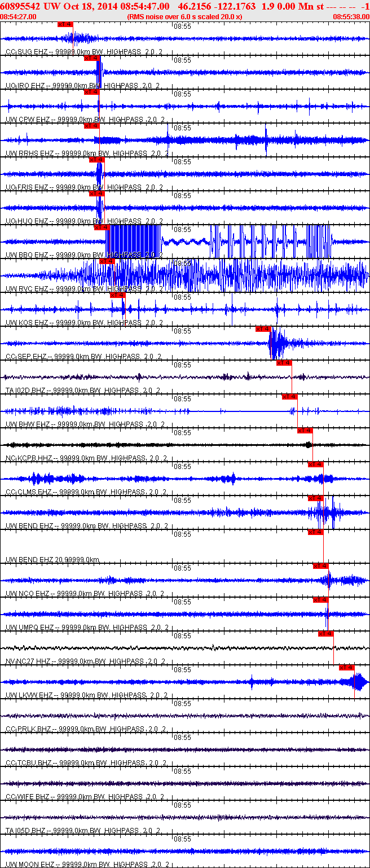The height and width of the screenshot is (868, 370).
Task: Click the 'CC TCBU BHZ' station label
Action: tap(29, 763)
